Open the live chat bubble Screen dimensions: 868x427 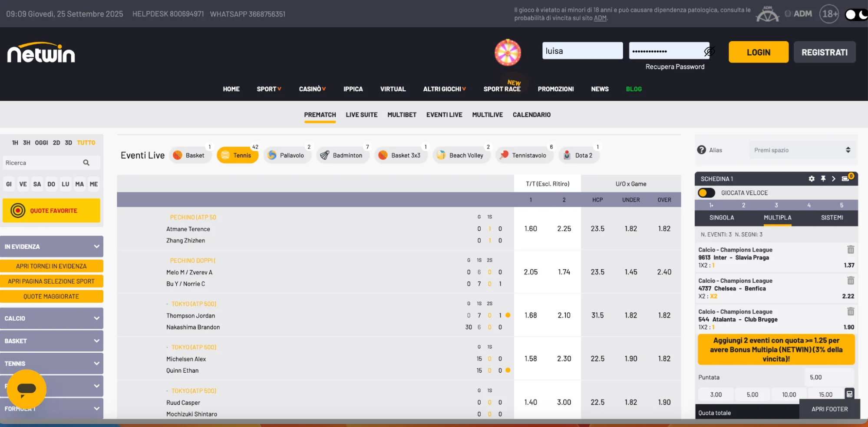coord(26,389)
